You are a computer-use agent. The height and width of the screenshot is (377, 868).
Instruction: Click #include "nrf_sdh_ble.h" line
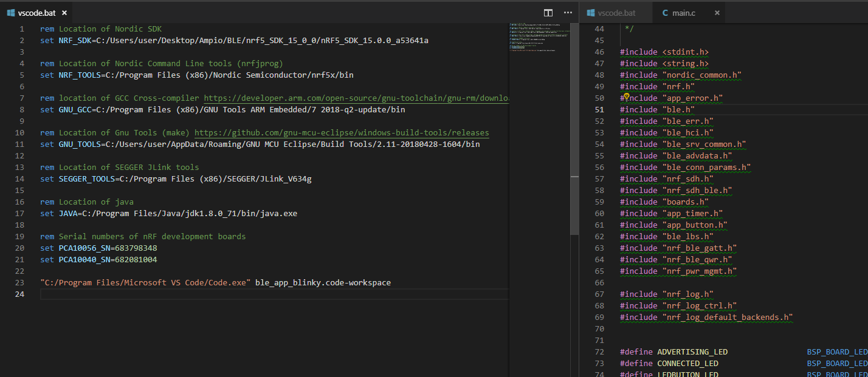pyautogui.click(x=677, y=190)
